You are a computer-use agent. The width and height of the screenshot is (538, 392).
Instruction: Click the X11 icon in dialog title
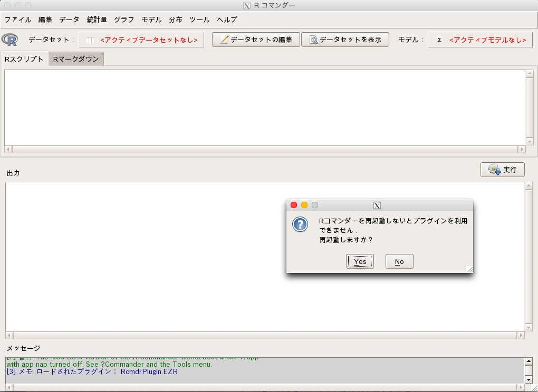pos(377,205)
